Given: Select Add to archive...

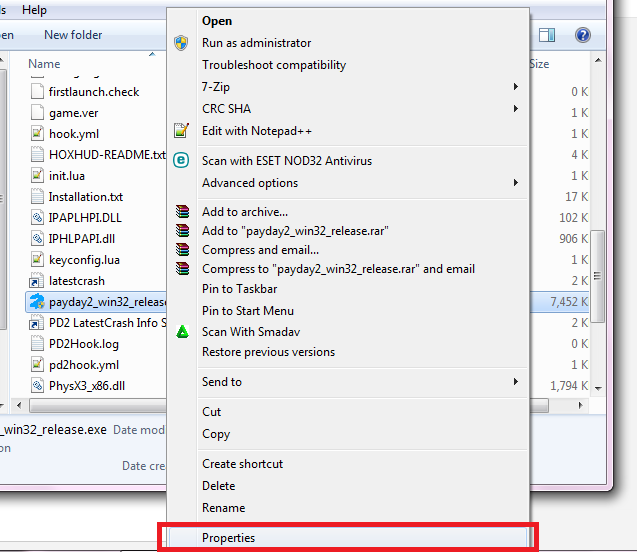Looking at the screenshot, I should [x=245, y=212].
